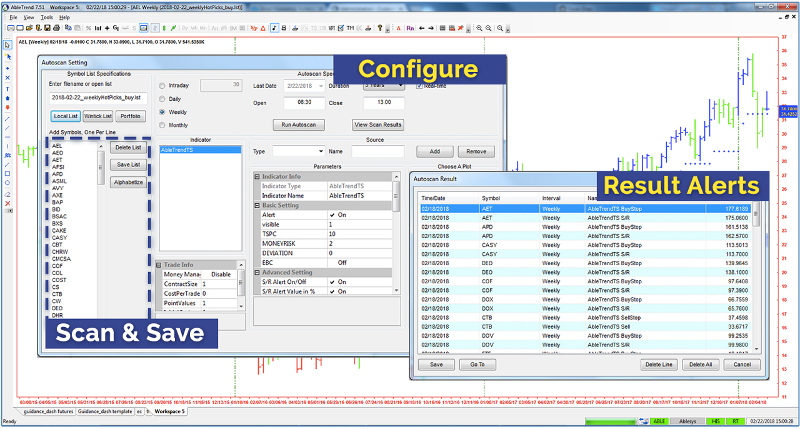
Task: Select the rectangle drawing tool
Action: (8, 174)
